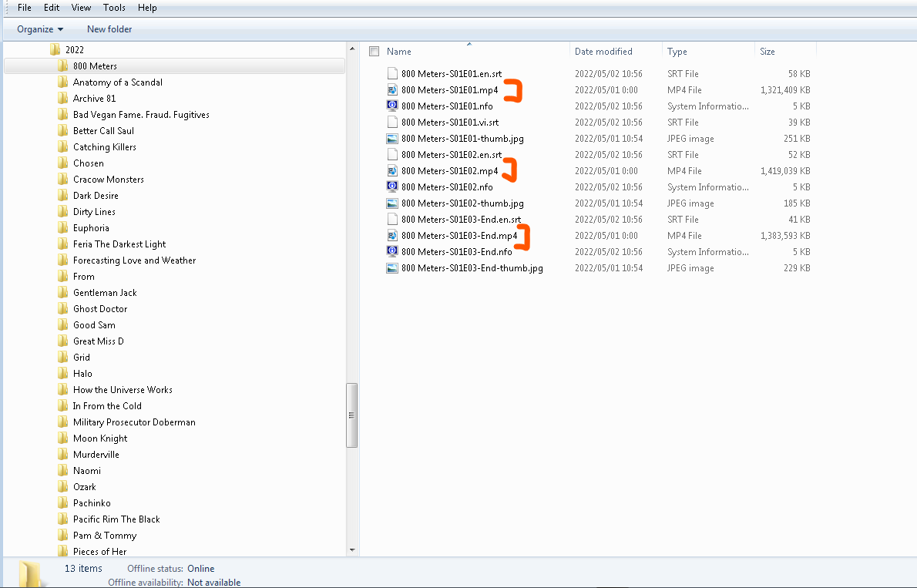Click the folder tree scroll down arrow

tap(352, 550)
